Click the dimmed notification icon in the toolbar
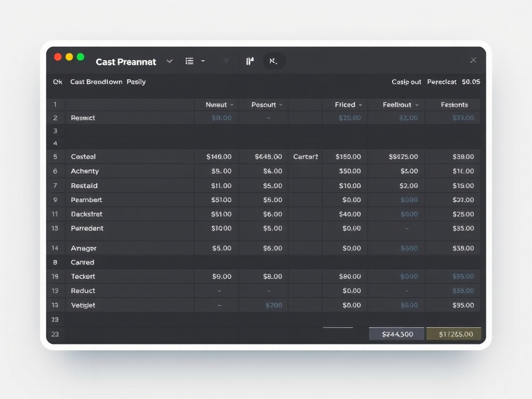This screenshot has width=532, height=399. tap(226, 61)
